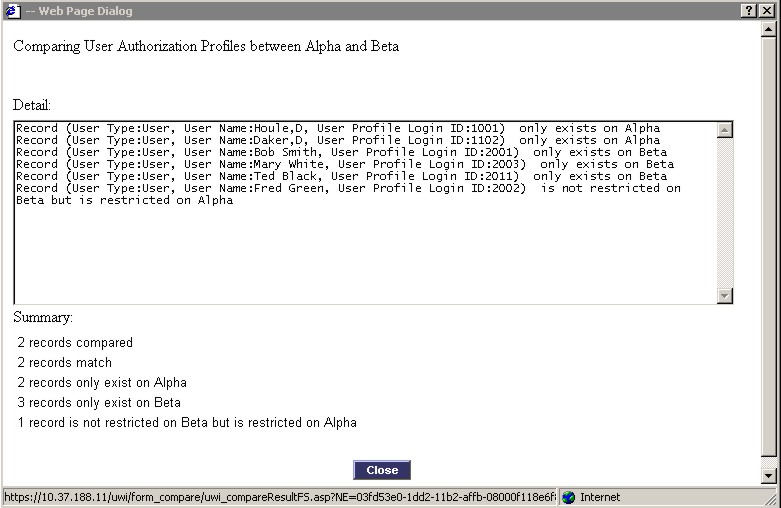Click empty area inside the Detail text box
The width and height of the screenshot is (781, 508).
pos(366,254)
